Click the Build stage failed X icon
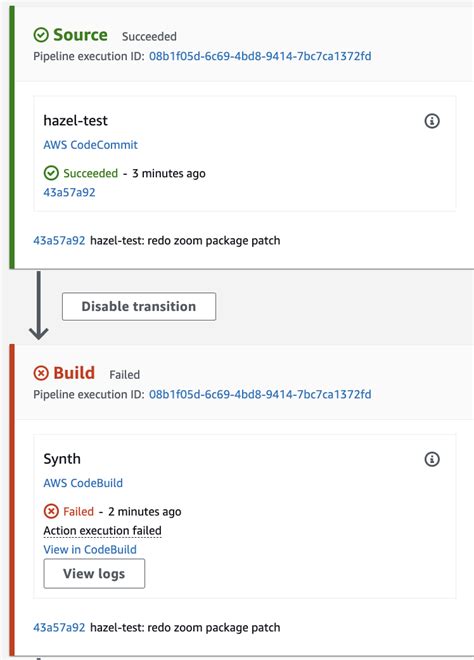474x660 pixels. click(x=41, y=373)
